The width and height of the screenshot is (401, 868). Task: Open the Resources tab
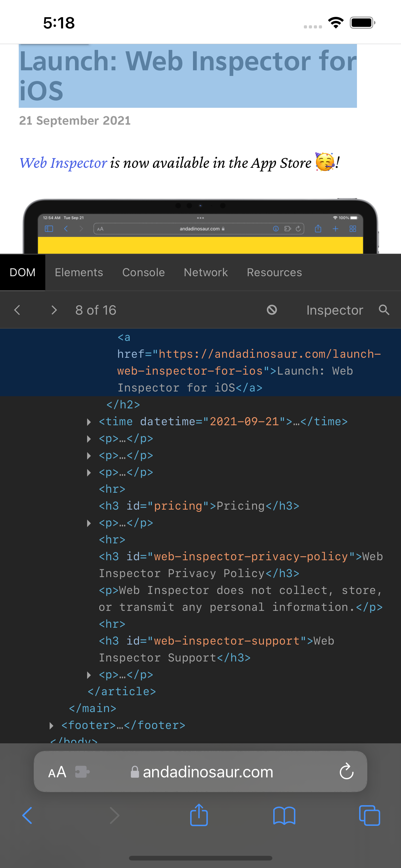(x=274, y=272)
